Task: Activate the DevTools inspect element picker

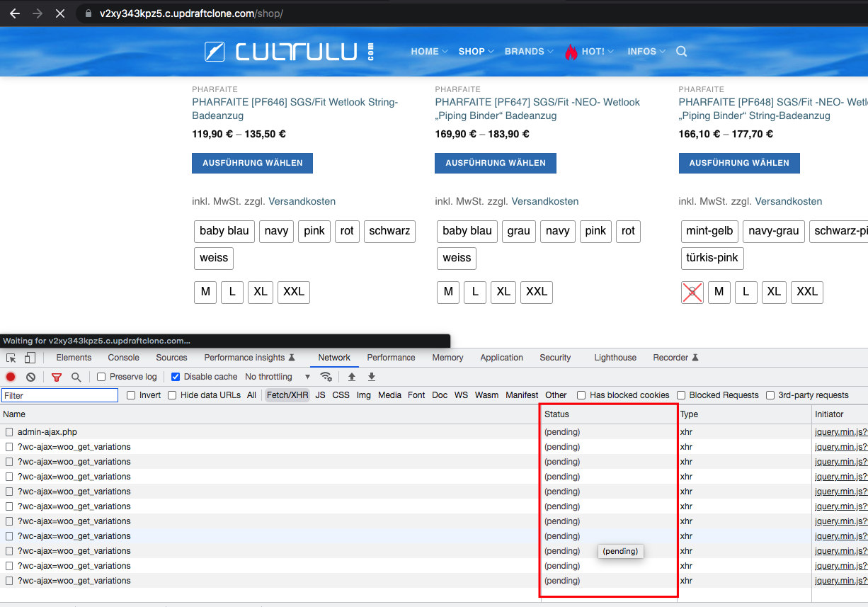Action: (x=11, y=358)
